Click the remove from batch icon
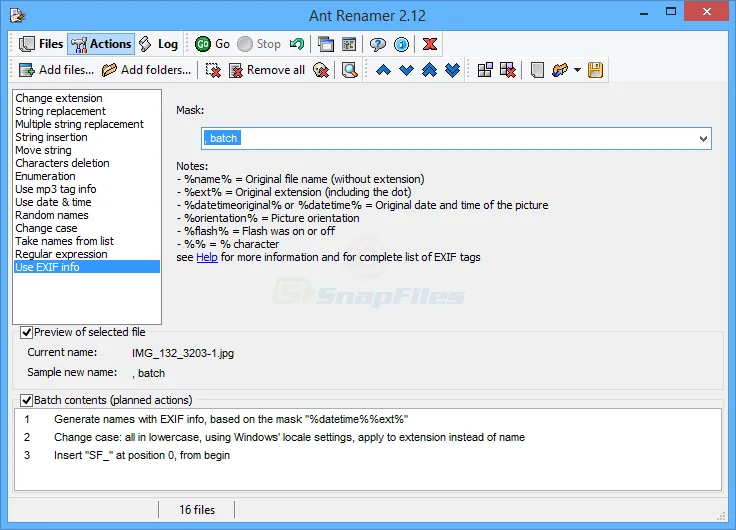The height and width of the screenshot is (530, 736). point(508,70)
